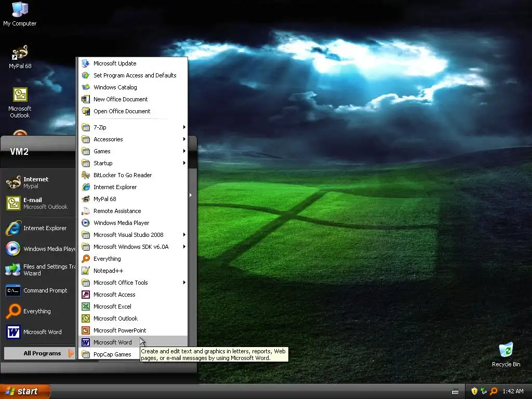Click Windows Media Player in left start column
Viewport: 532px width, 399px height.
coord(39,249)
